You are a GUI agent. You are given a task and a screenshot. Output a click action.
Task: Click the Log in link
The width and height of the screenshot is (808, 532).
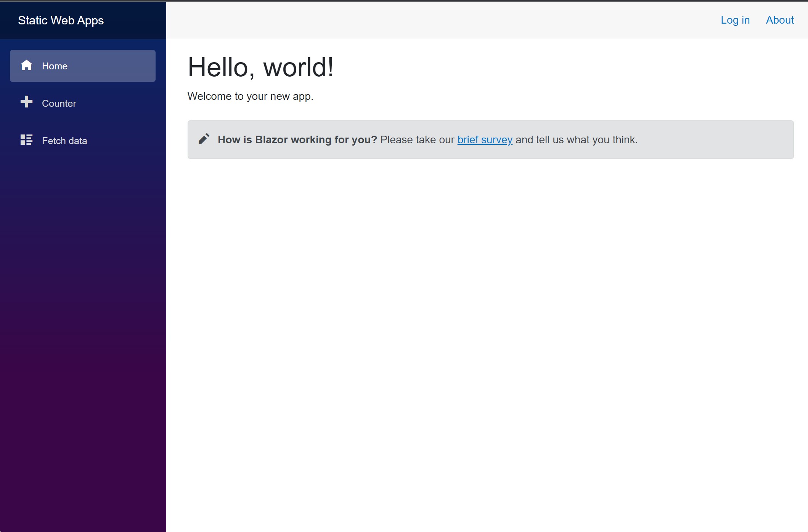click(x=735, y=20)
